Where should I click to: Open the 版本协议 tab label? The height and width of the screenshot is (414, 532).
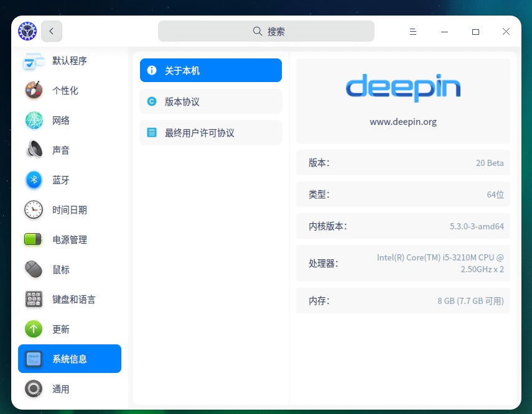click(x=182, y=102)
